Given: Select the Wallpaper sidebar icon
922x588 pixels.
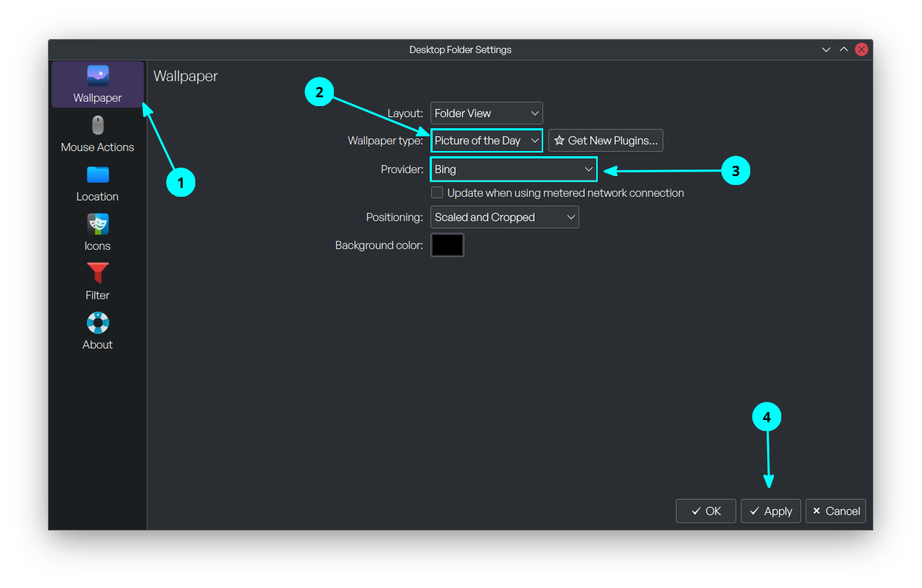Looking at the screenshot, I should (x=97, y=77).
